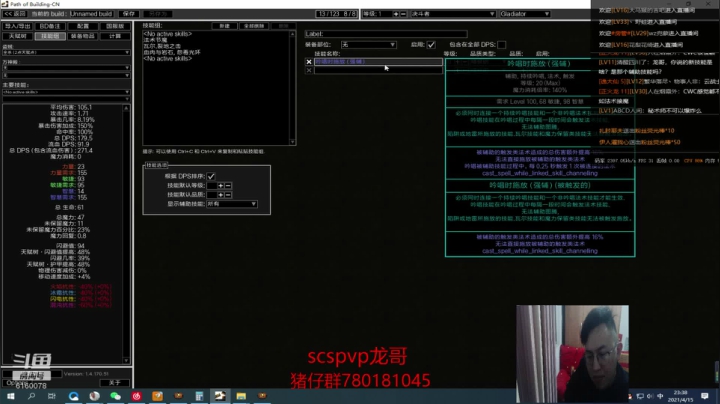Viewport: 720px width, 404px height.
Task: Open the 装备部位 socket dropdown set to 无
Action: pos(368,45)
